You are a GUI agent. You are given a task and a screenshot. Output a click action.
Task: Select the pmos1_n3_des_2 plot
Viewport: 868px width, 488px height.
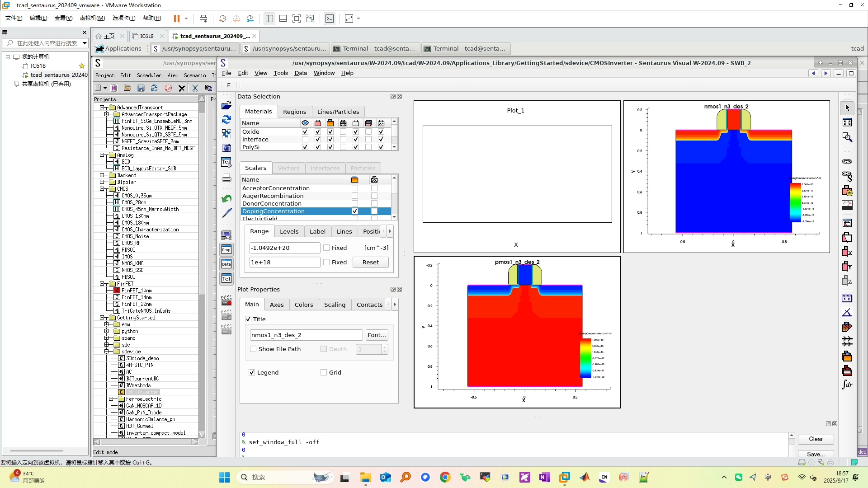[517, 332]
